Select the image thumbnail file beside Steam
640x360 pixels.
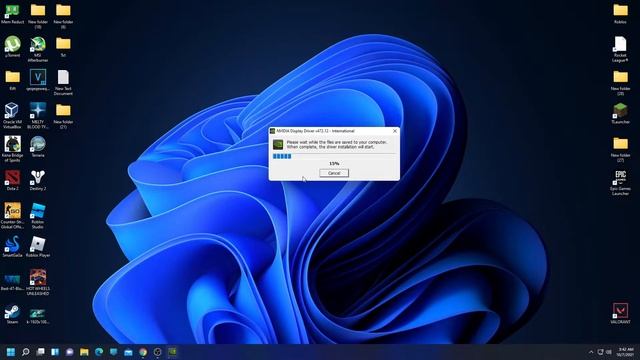point(38,316)
